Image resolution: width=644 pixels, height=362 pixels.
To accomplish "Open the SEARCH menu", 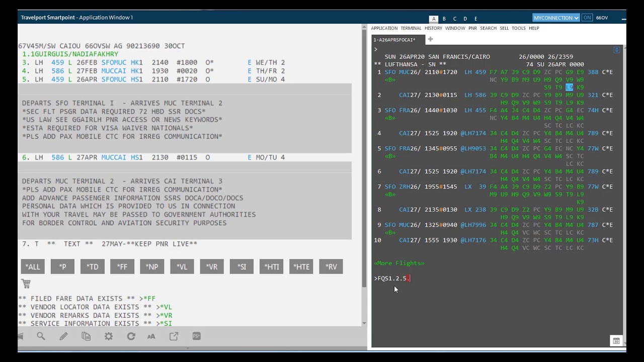I will click(488, 28).
